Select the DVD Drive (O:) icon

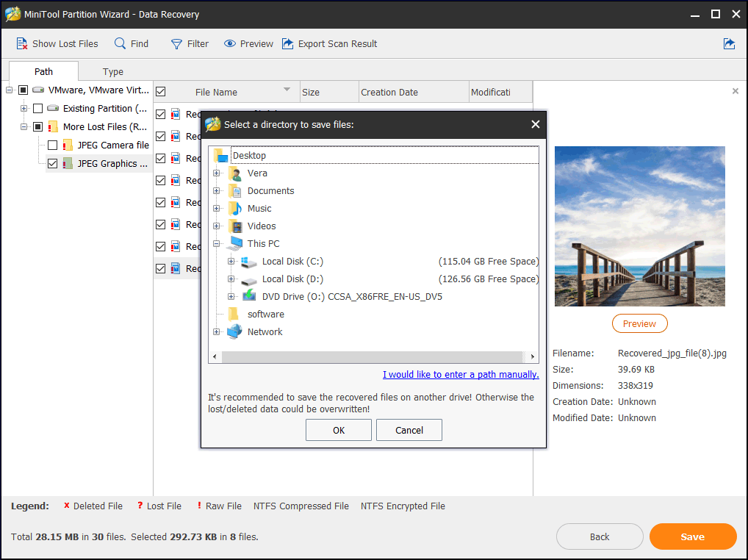point(250,297)
